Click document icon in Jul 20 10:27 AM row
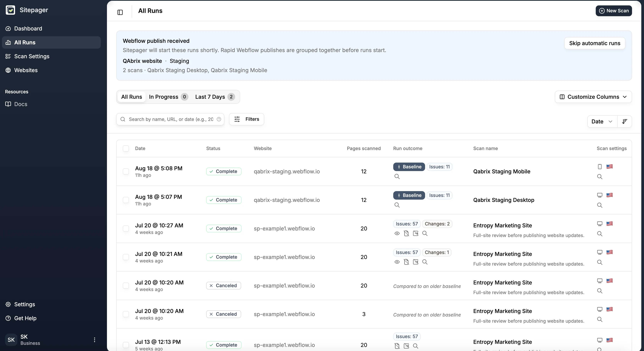The width and height of the screenshot is (644, 351). pos(406,233)
